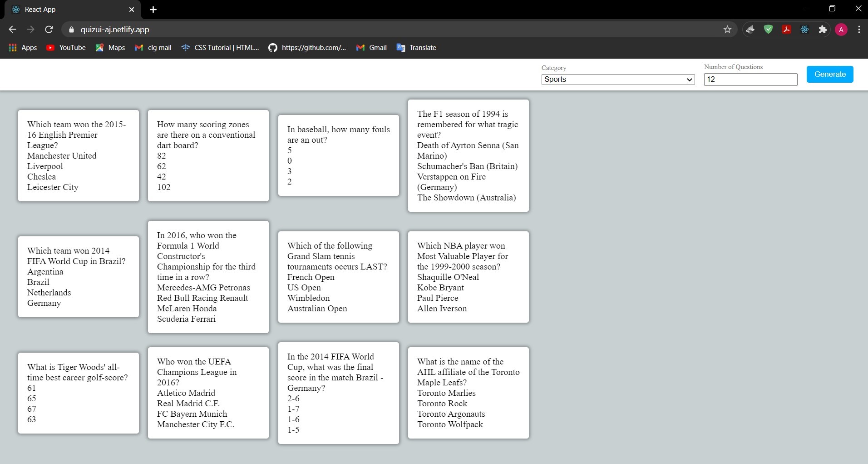868x464 pixels.
Task: Open the Sports category dropdown
Action: pyautogui.click(x=618, y=79)
